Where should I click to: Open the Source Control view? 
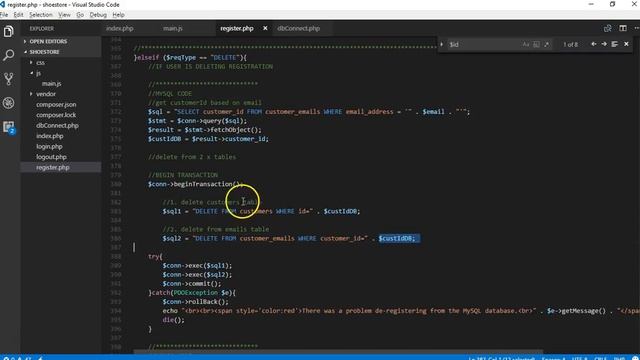click(x=9, y=79)
